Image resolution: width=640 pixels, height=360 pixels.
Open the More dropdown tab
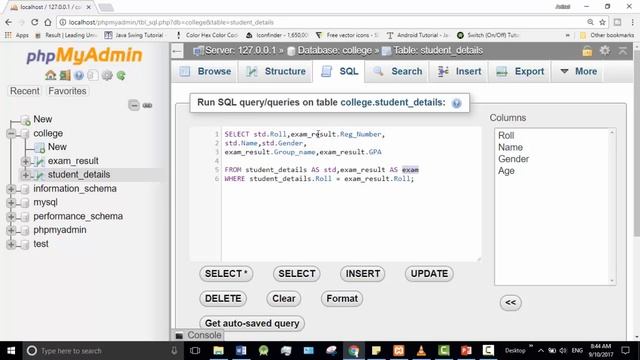point(578,71)
